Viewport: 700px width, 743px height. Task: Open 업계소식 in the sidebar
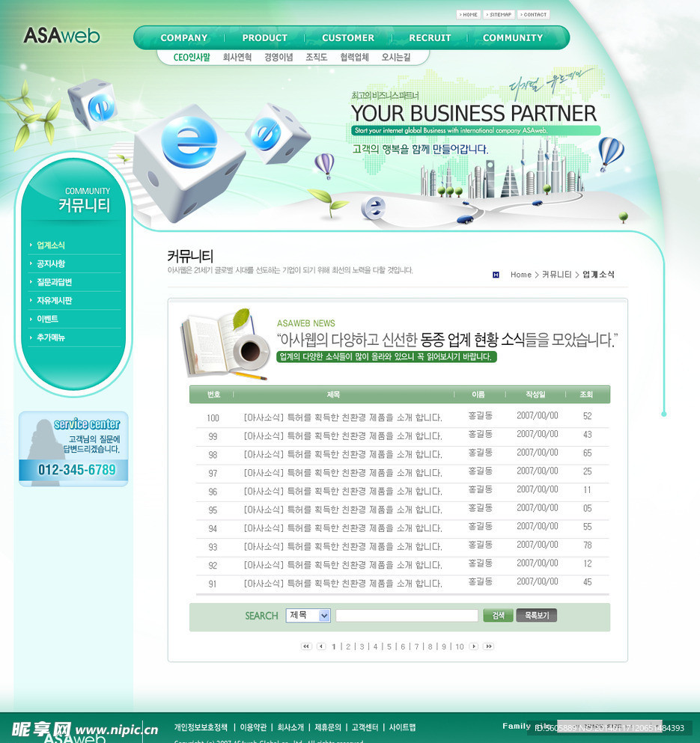(x=51, y=245)
